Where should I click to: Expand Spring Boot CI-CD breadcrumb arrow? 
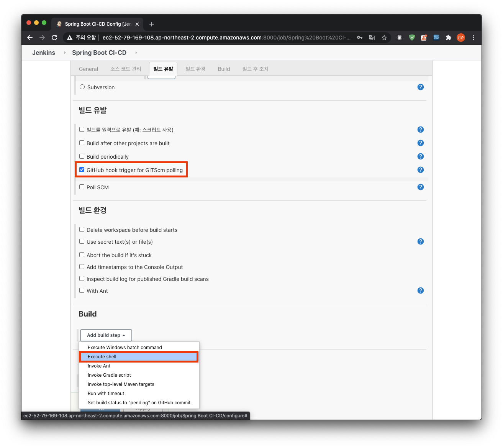click(x=136, y=53)
